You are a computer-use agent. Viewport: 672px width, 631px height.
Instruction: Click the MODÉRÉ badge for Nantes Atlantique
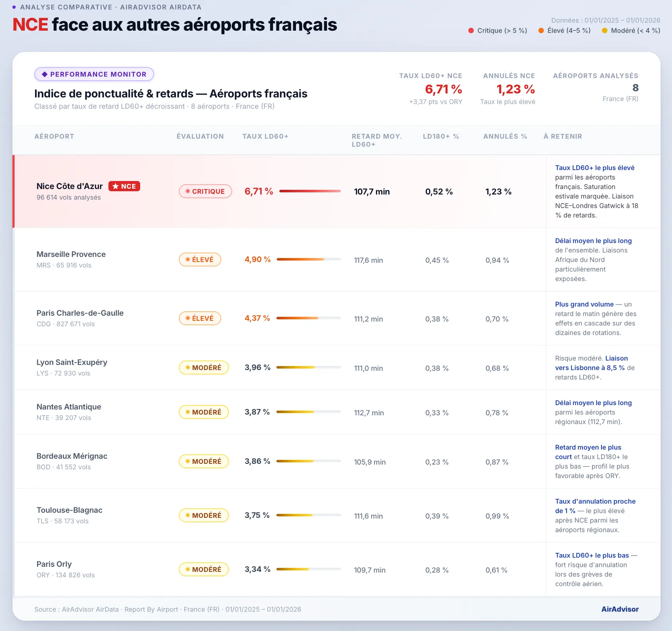[x=204, y=412]
